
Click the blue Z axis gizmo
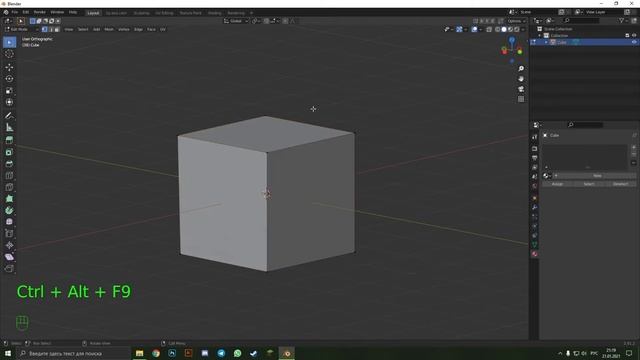point(512,40)
